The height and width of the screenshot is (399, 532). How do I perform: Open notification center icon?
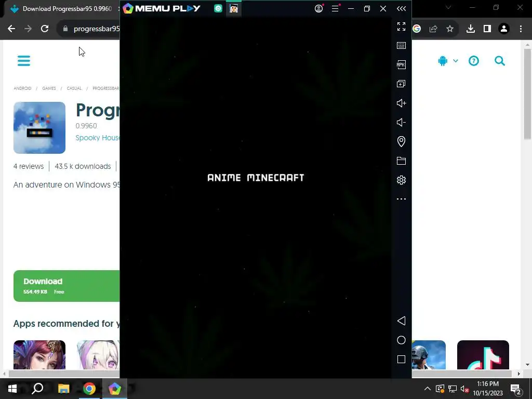point(515,390)
